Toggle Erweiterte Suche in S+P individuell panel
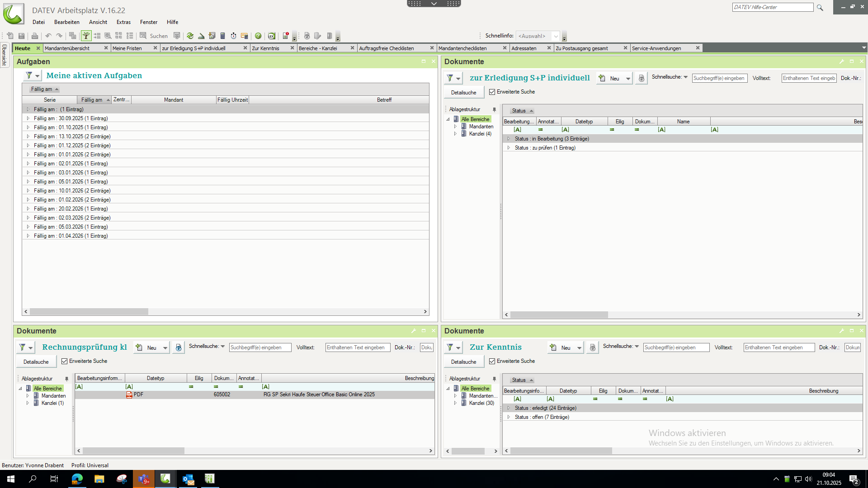The image size is (868, 488). (492, 92)
